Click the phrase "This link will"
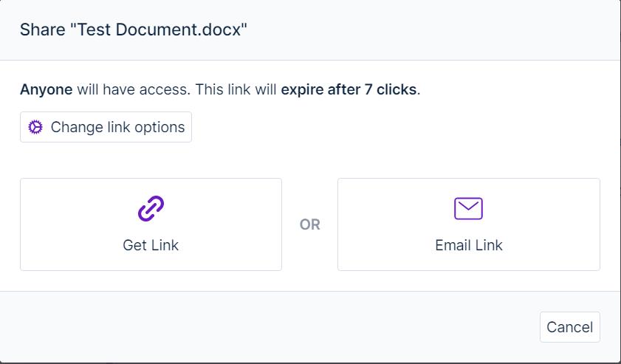Image resolution: width=621 pixels, height=364 pixels. pyautogui.click(x=236, y=89)
